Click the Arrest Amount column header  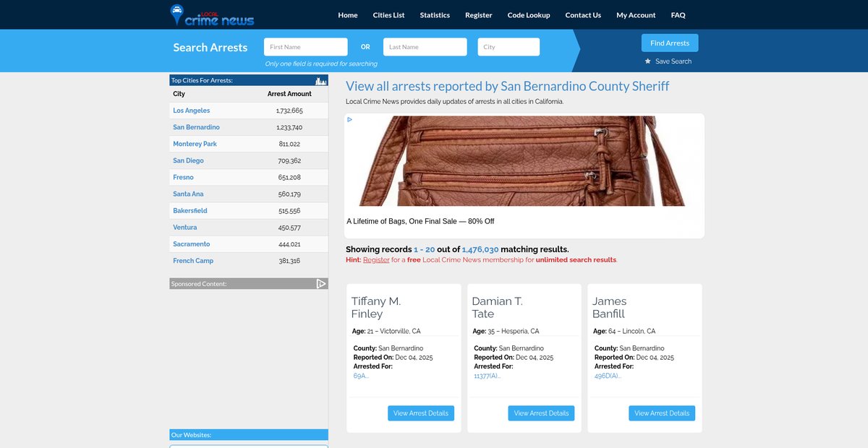[289, 94]
